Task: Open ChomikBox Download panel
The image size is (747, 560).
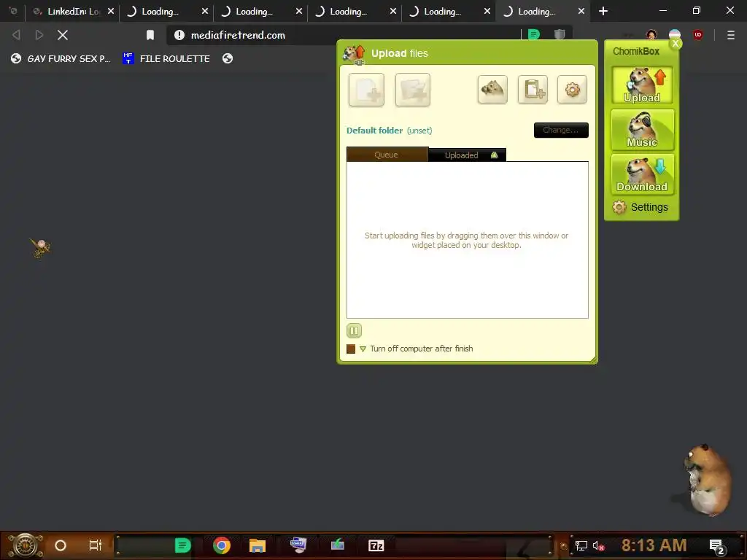Action: pyautogui.click(x=642, y=174)
